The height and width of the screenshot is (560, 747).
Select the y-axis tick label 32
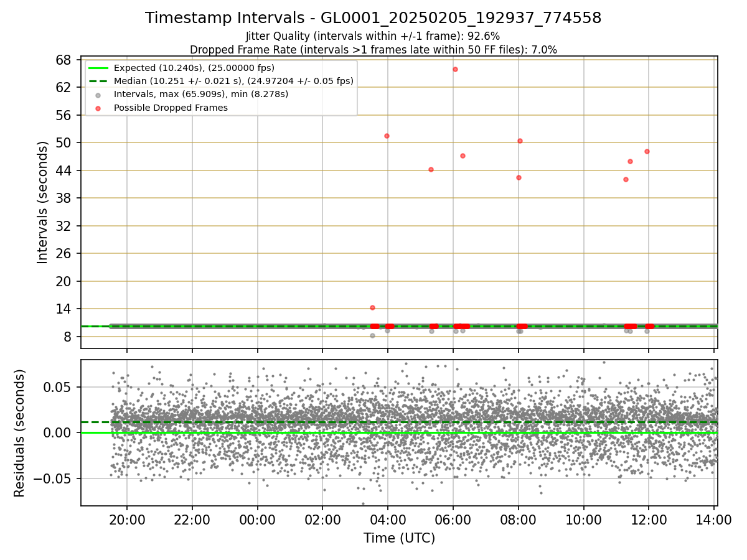click(63, 226)
